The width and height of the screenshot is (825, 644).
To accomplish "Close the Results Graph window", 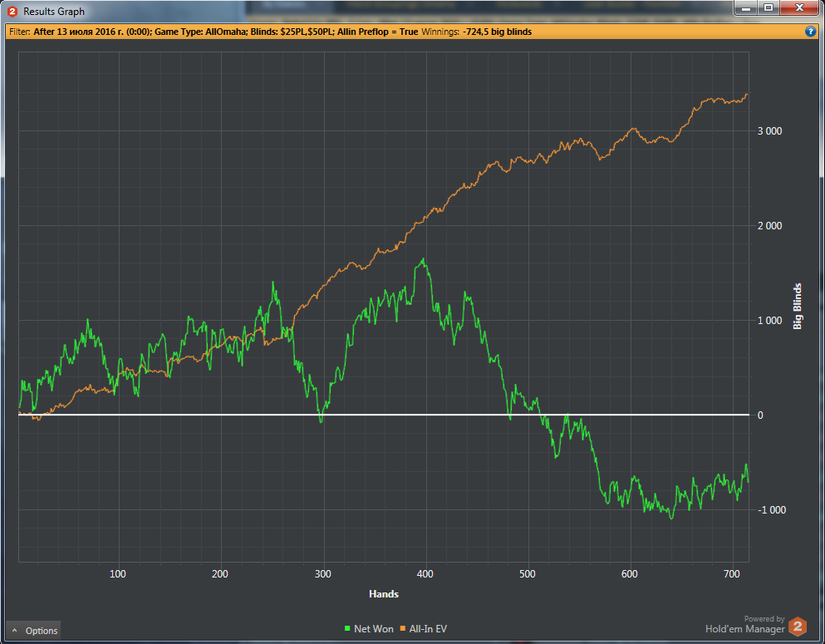I will click(798, 8).
